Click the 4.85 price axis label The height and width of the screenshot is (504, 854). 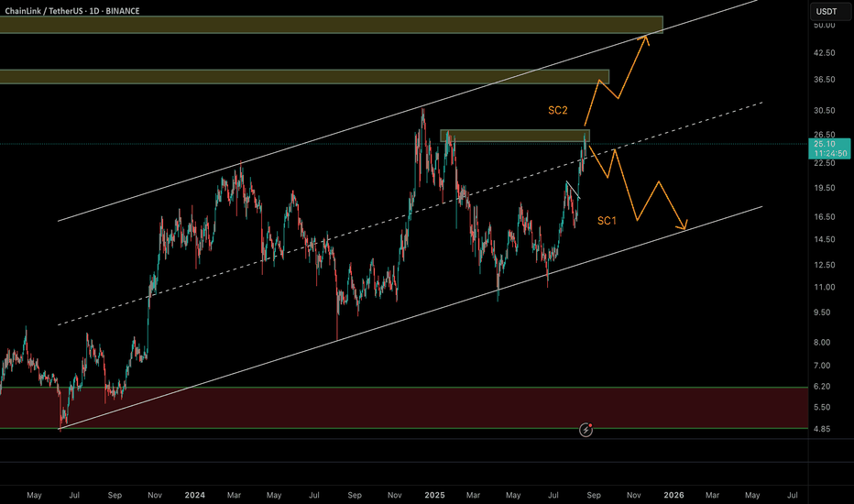822,429
